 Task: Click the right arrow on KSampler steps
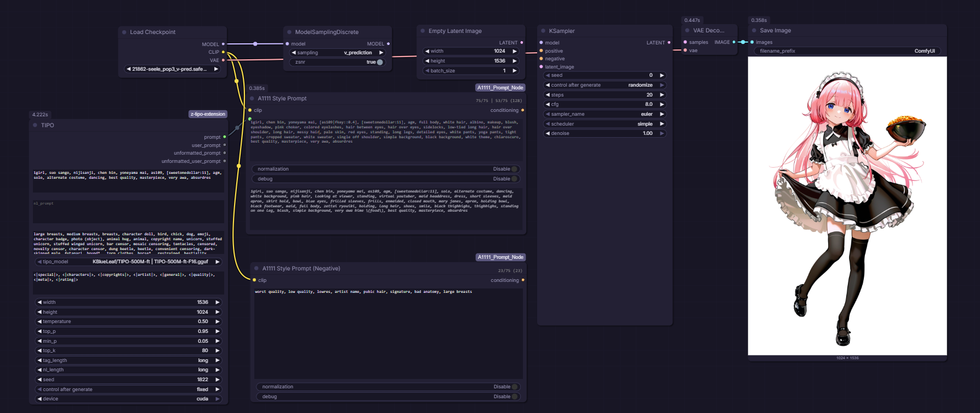[x=662, y=95]
